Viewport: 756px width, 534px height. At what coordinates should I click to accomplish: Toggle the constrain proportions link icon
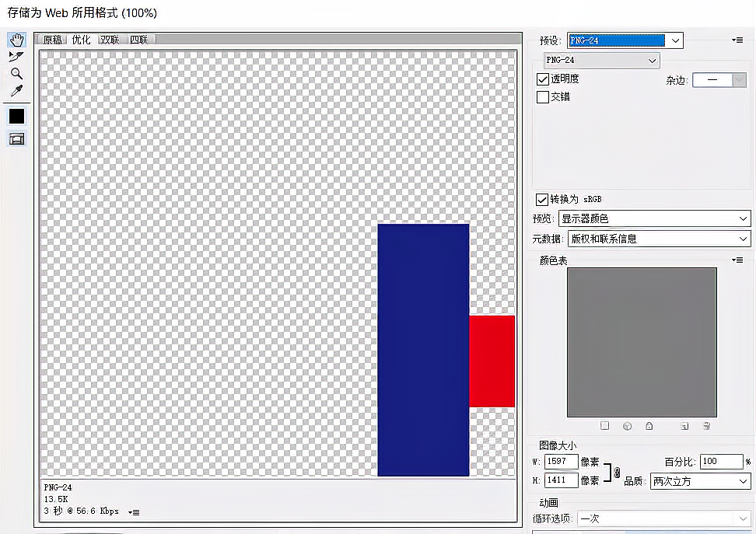[617, 473]
